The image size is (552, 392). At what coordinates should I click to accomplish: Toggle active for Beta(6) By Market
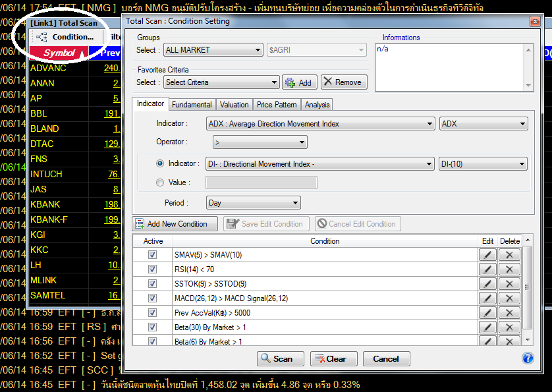tap(152, 341)
